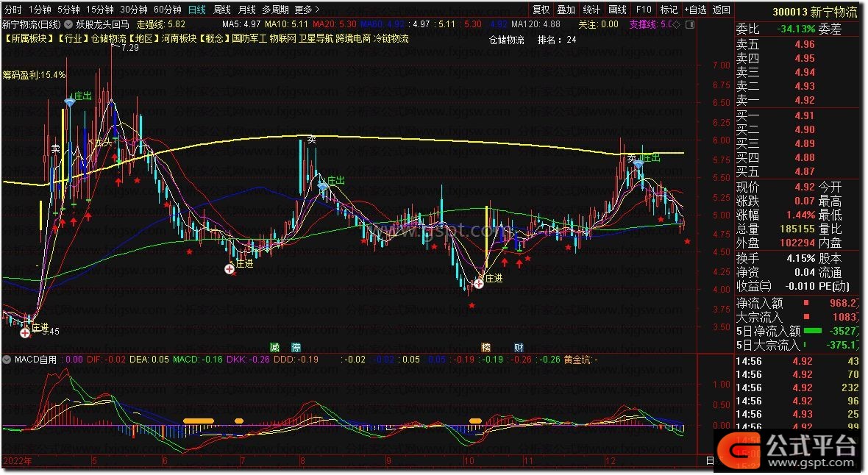Click the 涨幅 1.44% value
The width and height of the screenshot is (868, 475).
pyautogui.click(x=800, y=215)
